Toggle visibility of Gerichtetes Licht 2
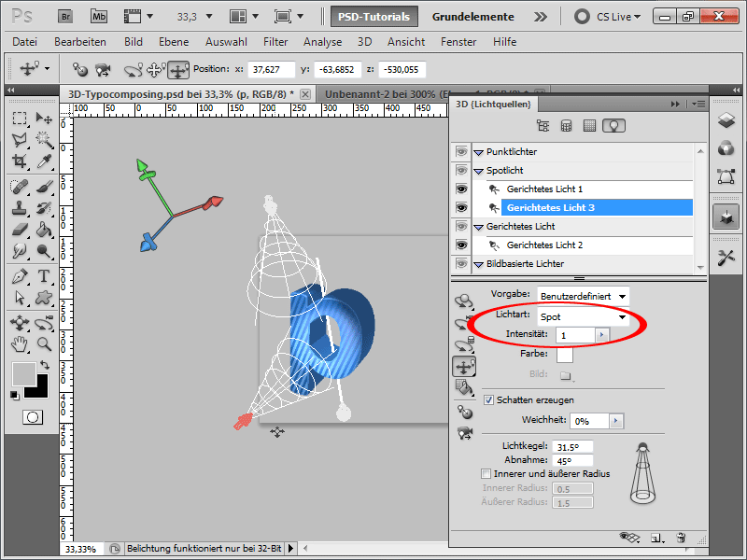Screen dimensions: 747x560 click(461, 245)
